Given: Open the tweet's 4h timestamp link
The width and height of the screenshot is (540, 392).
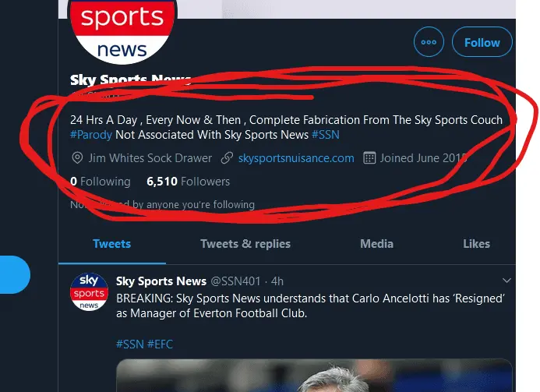Looking at the screenshot, I should [277, 281].
